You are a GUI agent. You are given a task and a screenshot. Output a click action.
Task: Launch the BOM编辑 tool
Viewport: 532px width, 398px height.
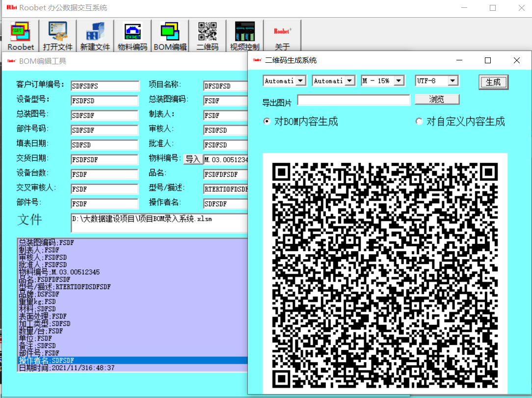point(170,36)
